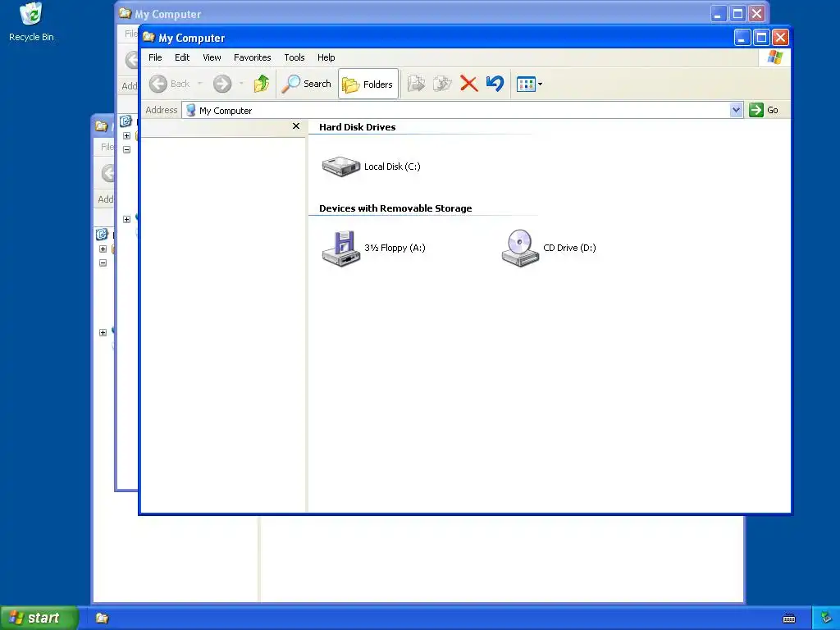Open the Favorites menu
Screen dimensions: 840x630
pyautogui.click(x=253, y=57)
